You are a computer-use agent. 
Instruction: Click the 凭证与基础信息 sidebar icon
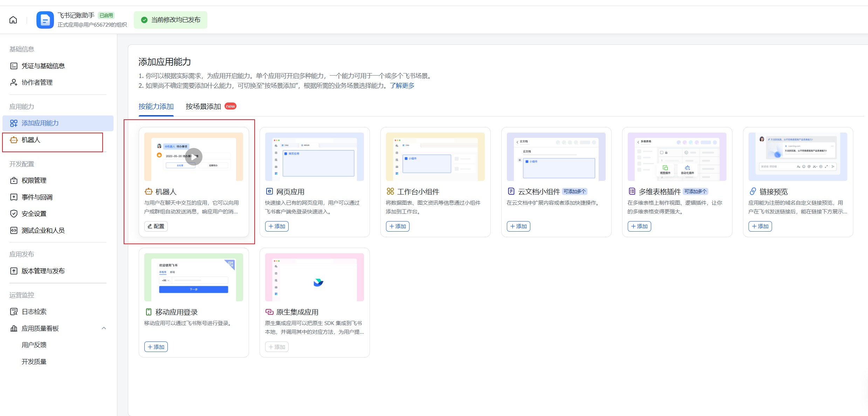(x=14, y=66)
